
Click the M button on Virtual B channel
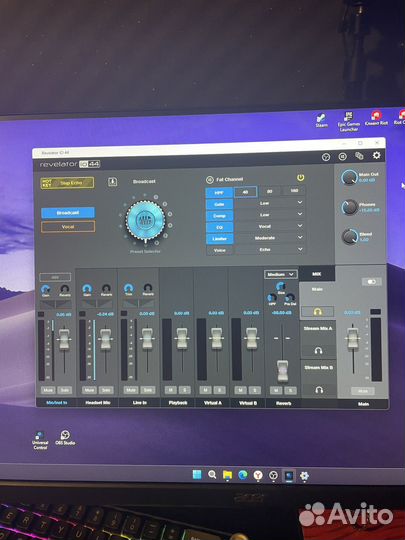click(x=241, y=390)
